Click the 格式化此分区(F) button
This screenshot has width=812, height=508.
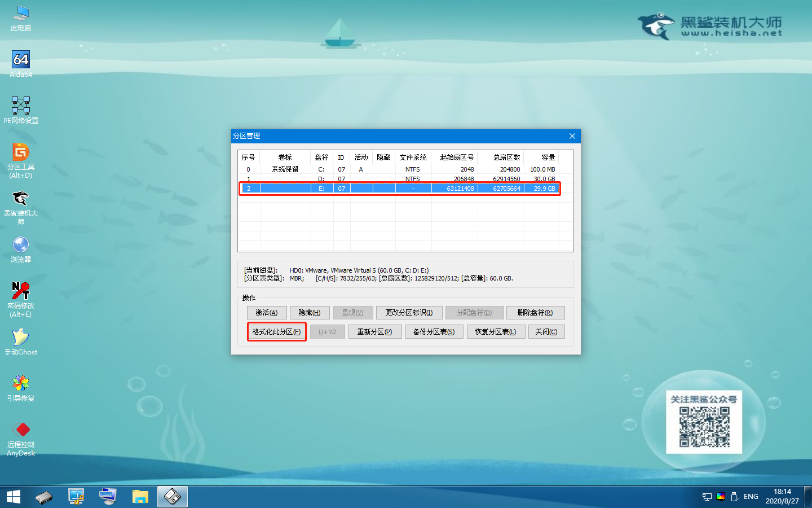276,332
